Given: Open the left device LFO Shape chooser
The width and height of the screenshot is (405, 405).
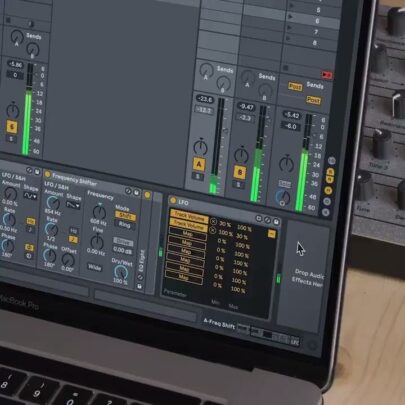Looking at the screenshot, I should click(x=30, y=196).
